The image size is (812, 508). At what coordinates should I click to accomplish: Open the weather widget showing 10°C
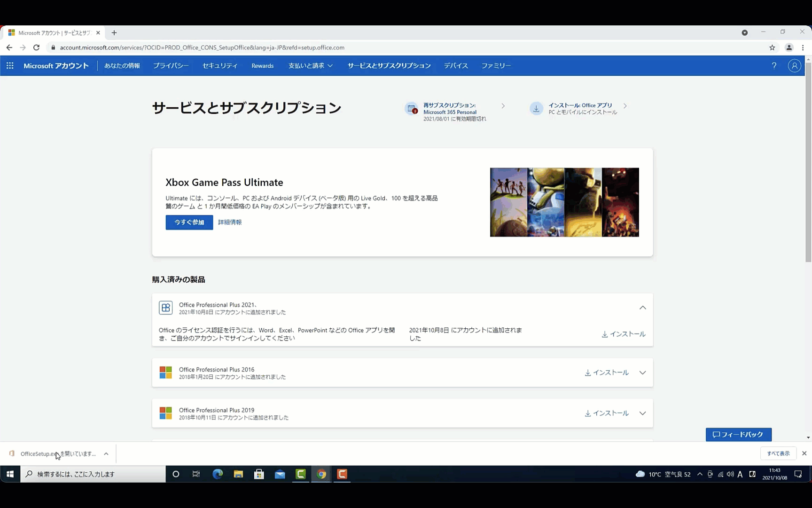pos(663,474)
